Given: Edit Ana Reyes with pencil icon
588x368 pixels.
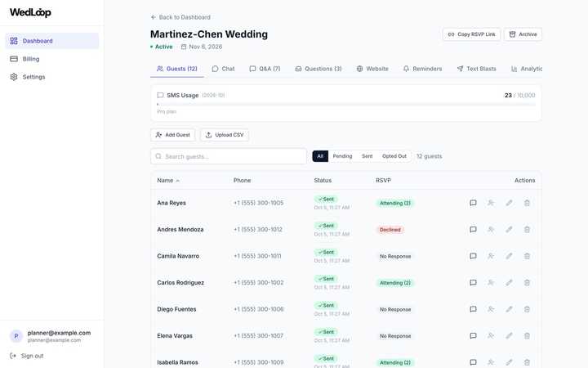Looking at the screenshot, I should [x=509, y=203].
